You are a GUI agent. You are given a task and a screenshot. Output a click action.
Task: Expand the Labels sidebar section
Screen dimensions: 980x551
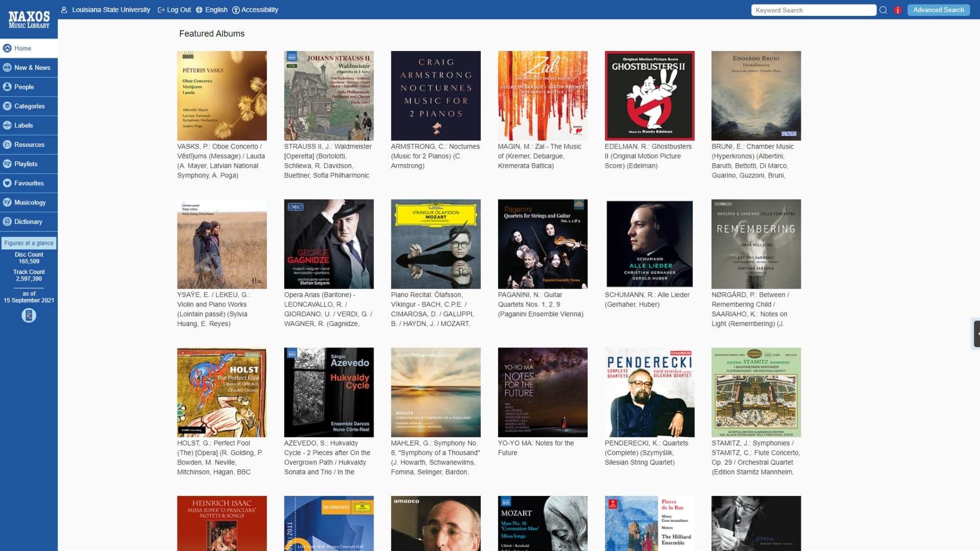coord(23,125)
